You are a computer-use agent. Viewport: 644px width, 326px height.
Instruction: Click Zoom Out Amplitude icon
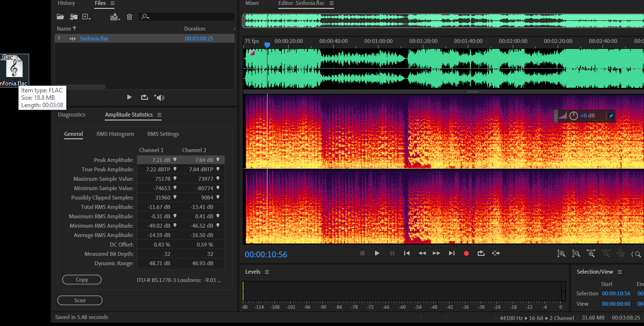tap(576, 253)
